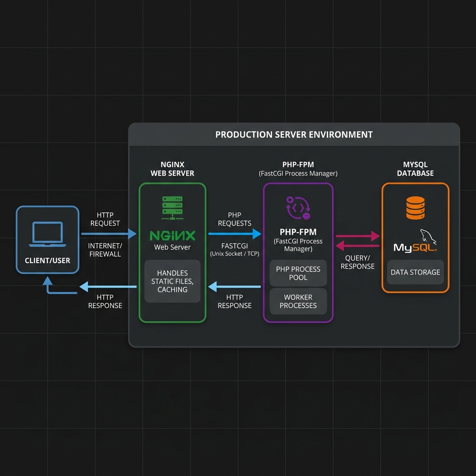Select the 'WORKER PROCESSES' box

298,301
